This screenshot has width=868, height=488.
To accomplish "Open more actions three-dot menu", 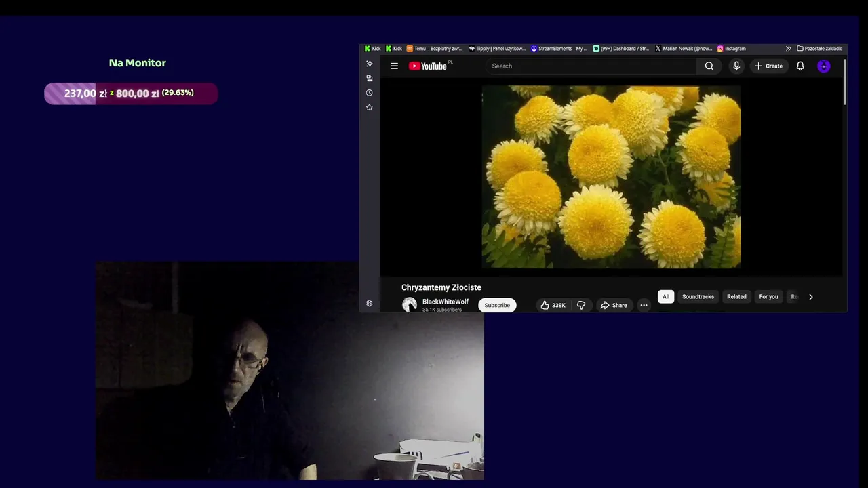I will click(644, 305).
